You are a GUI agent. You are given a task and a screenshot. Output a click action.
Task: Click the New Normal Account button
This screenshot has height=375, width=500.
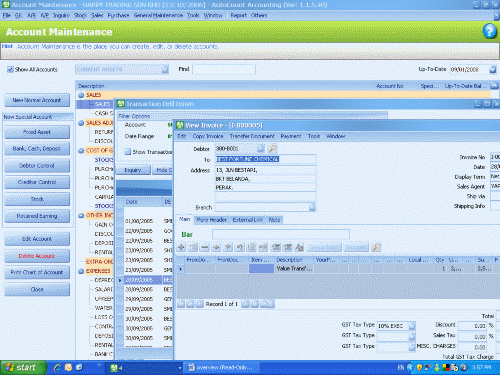pyautogui.click(x=37, y=100)
